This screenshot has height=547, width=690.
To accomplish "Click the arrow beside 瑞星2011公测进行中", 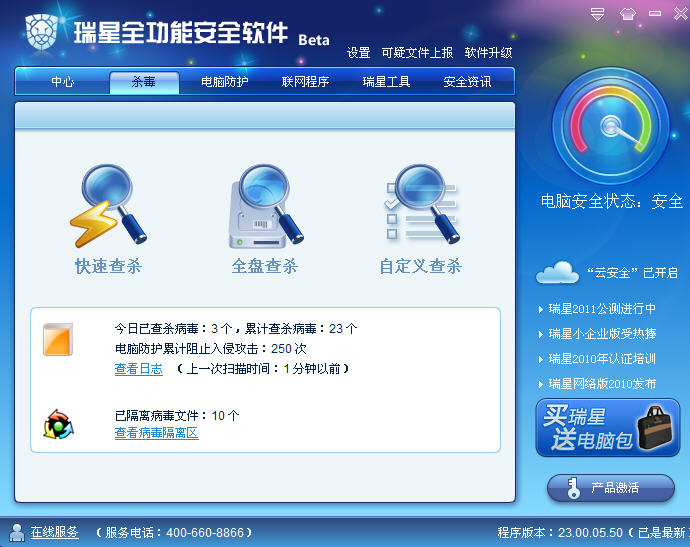I will [x=541, y=309].
